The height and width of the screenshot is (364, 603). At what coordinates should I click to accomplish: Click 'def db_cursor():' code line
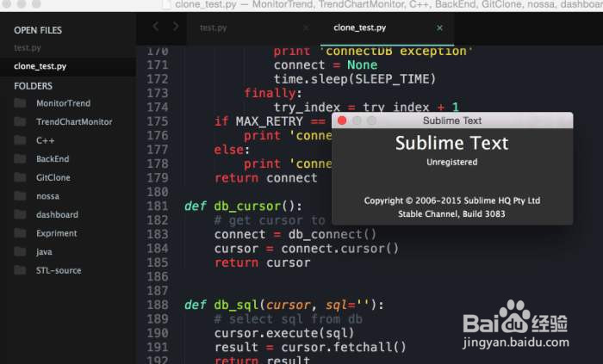pos(244,207)
